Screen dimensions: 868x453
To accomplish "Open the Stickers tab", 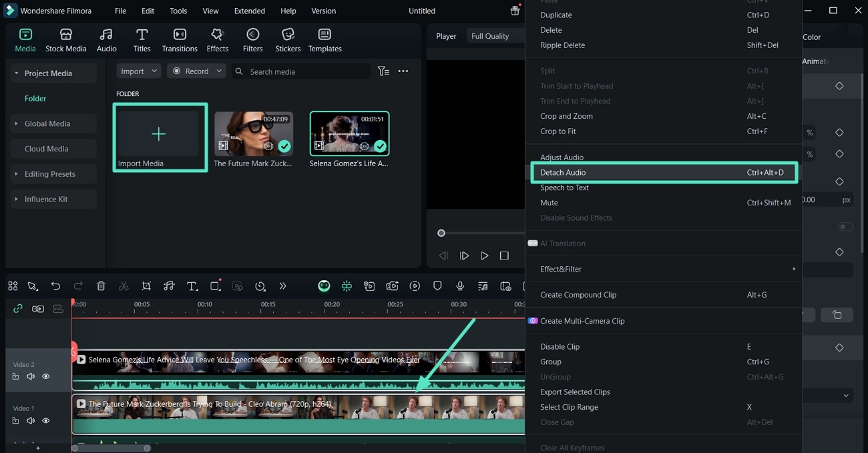I will tap(288, 41).
